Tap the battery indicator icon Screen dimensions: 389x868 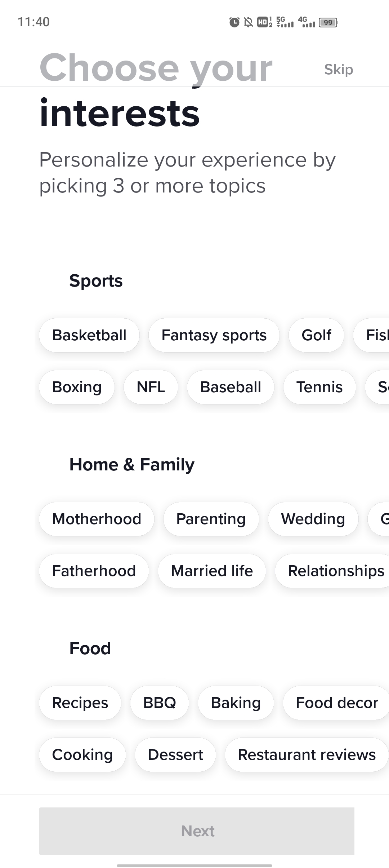click(328, 22)
